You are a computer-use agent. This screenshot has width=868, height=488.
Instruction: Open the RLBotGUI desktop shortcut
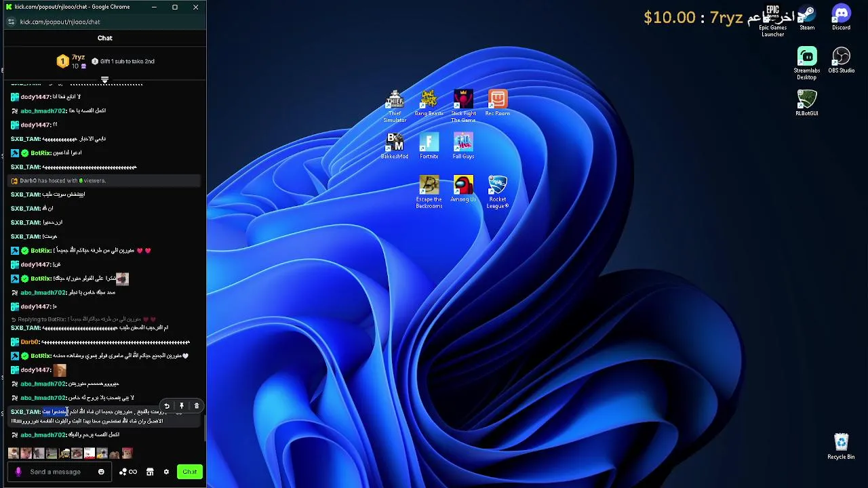click(x=806, y=103)
